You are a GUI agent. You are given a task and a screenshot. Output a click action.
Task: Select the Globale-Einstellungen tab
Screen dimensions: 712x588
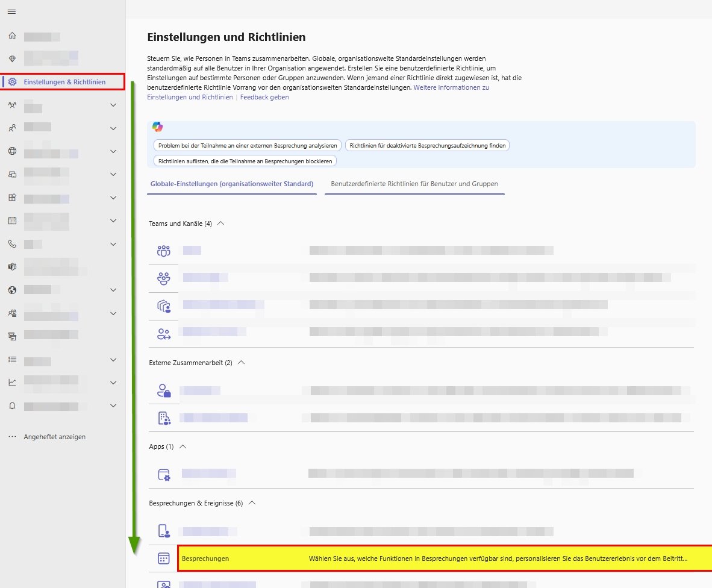point(232,184)
